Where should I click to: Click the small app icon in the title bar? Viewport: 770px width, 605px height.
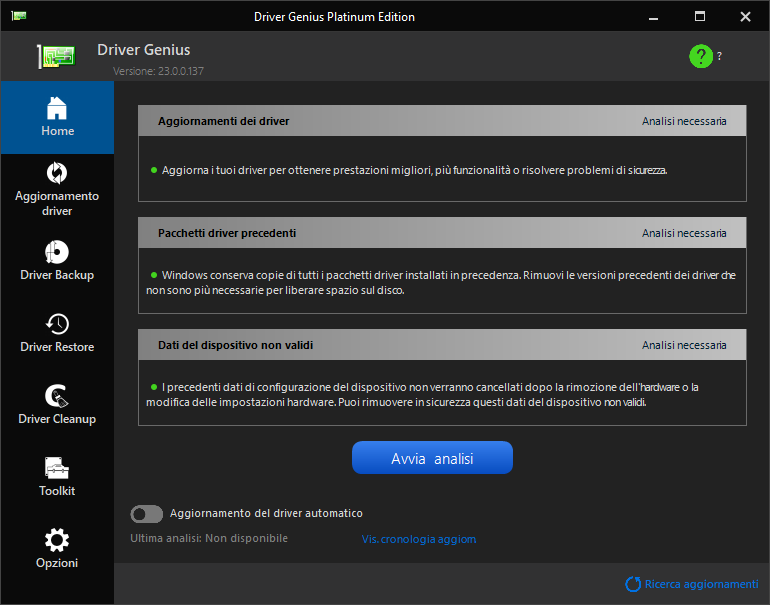pyautogui.click(x=19, y=16)
